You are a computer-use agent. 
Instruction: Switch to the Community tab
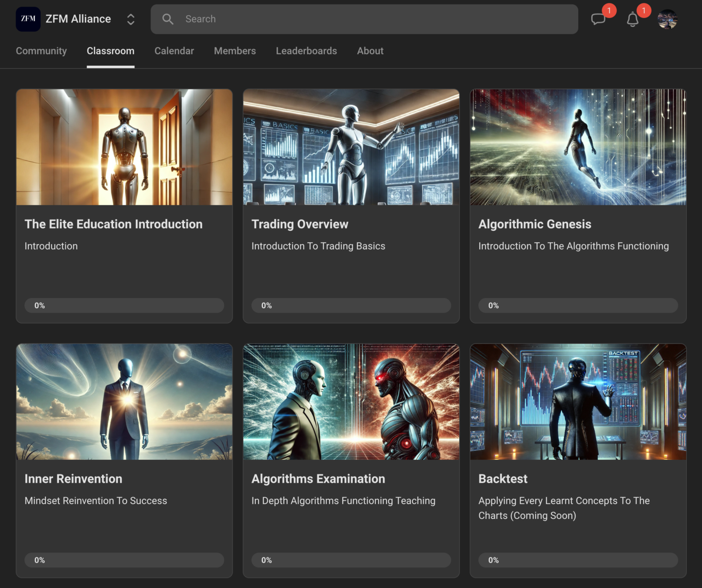coord(41,51)
